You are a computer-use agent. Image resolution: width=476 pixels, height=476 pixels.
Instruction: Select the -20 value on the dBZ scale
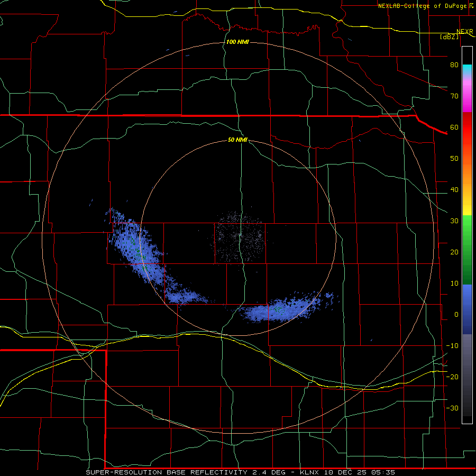point(452,377)
